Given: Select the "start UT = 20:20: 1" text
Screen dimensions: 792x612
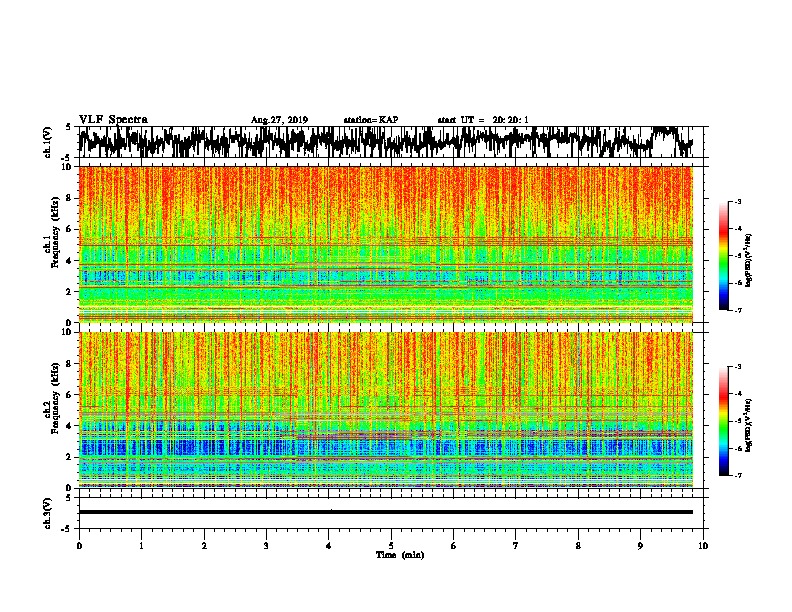Looking at the screenshot, I should [x=483, y=120].
